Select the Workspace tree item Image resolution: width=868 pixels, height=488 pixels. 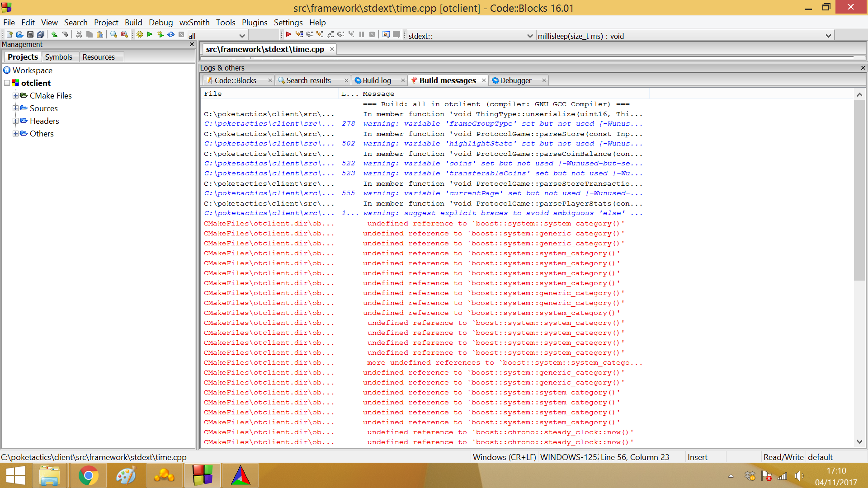(x=33, y=70)
